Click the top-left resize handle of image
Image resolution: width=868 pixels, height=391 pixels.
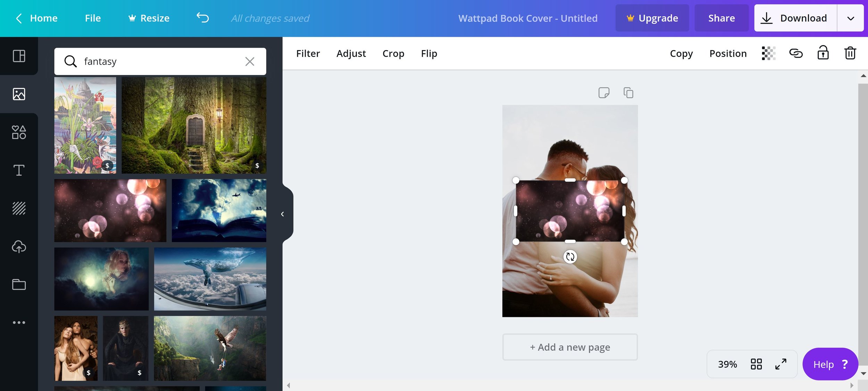coord(516,180)
